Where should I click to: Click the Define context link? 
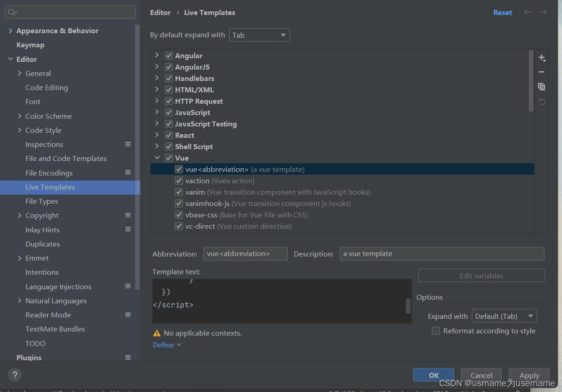(167, 345)
